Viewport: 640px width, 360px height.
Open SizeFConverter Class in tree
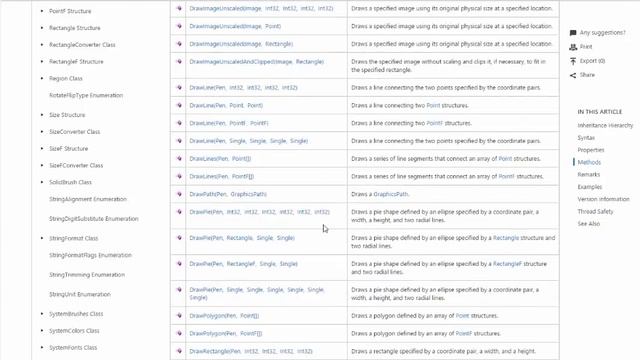76,165
